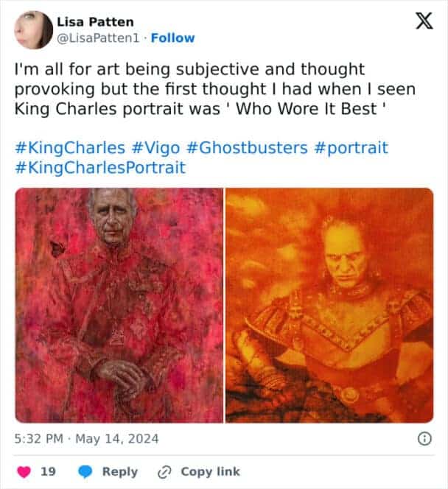448x489 pixels.
Task: Open the #KingCharlesPortrait hashtag
Action: point(100,167)
